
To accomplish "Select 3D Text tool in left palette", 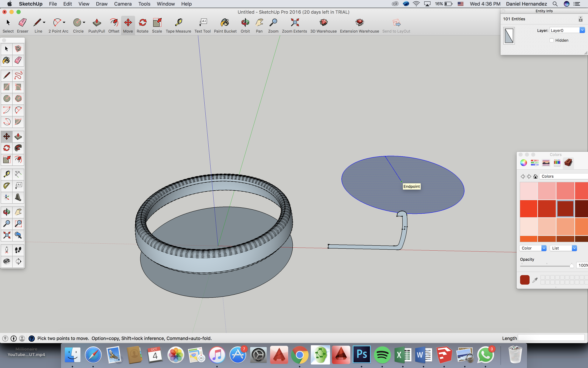I will 18,197.
